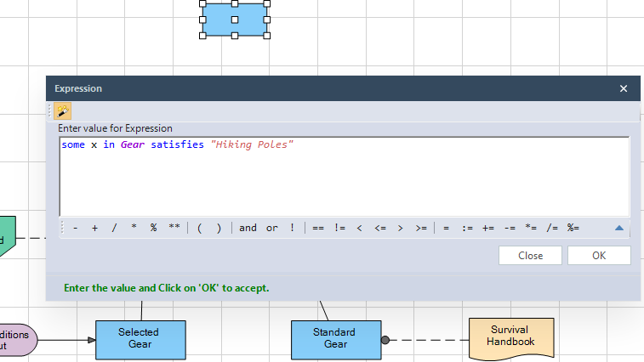This screenshot has width=644, height=362.
Task: Insert the power ** operator
Action: (x=174, y=228)
